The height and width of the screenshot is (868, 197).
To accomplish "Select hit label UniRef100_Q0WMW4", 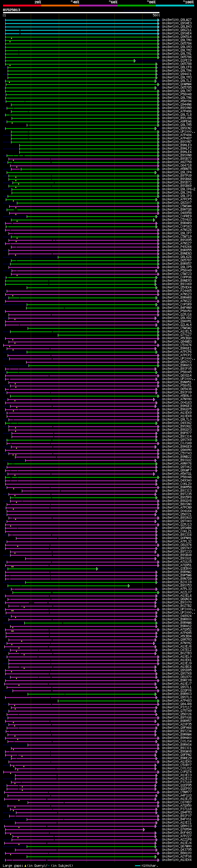I will [177, 85].
